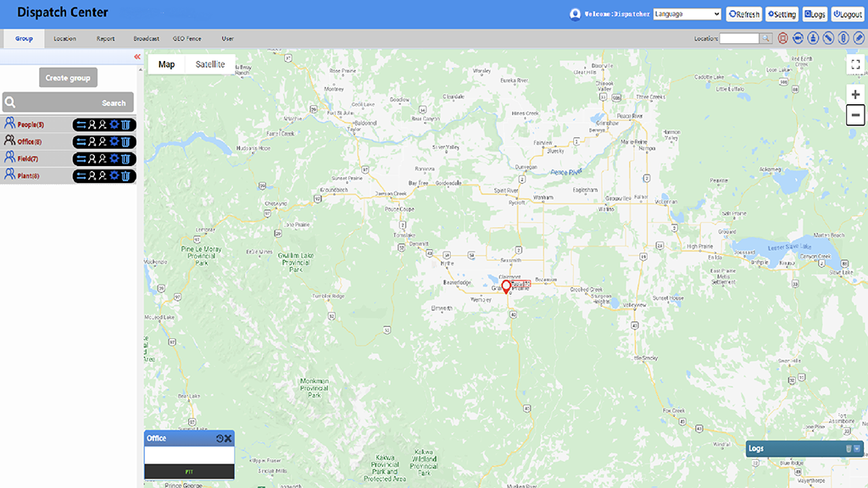Remove a member from the Field group
Viewport: 868px width, 488px height.
point(103,158)
